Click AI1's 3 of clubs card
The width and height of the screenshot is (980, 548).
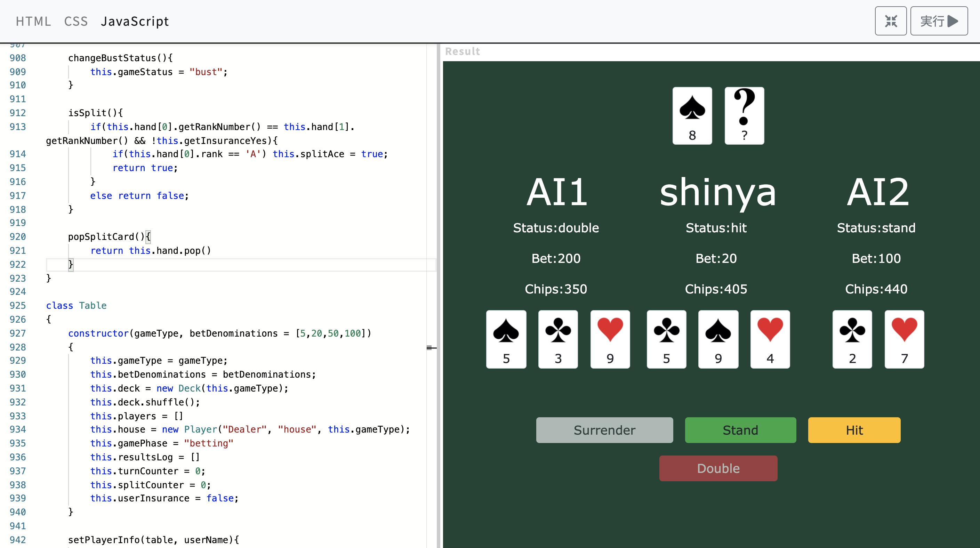(558, 339)
